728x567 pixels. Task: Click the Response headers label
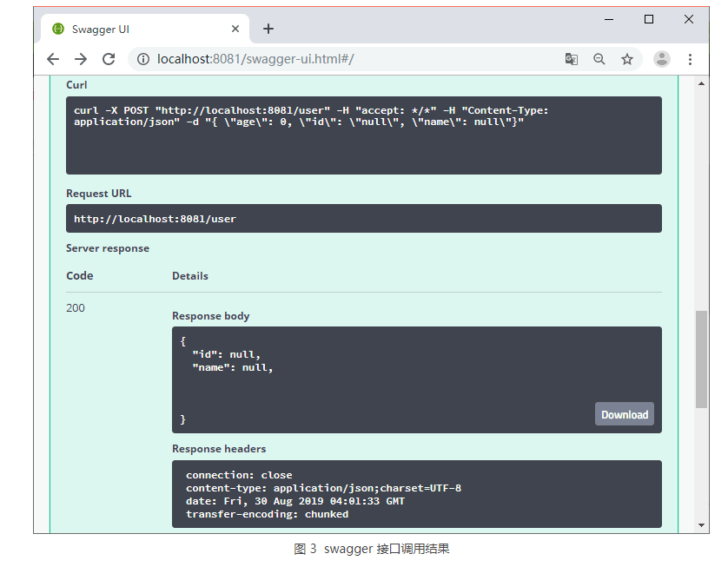(219, 449)
